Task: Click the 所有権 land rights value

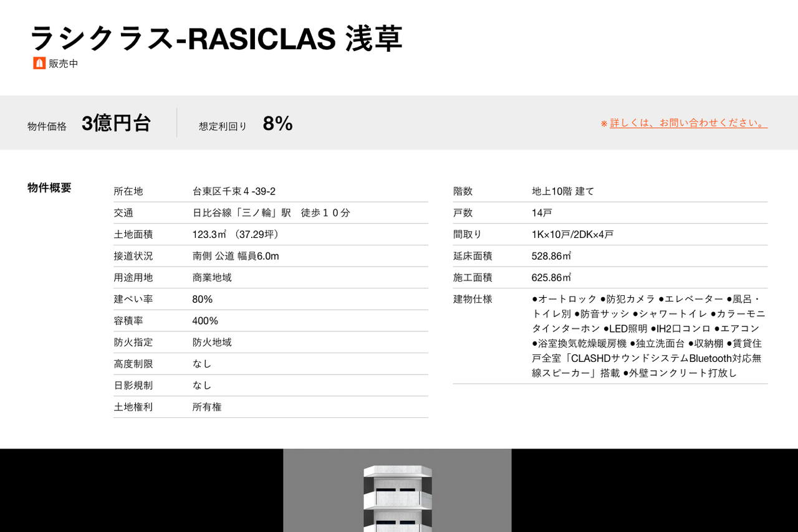Action: (x=207, y=407)
